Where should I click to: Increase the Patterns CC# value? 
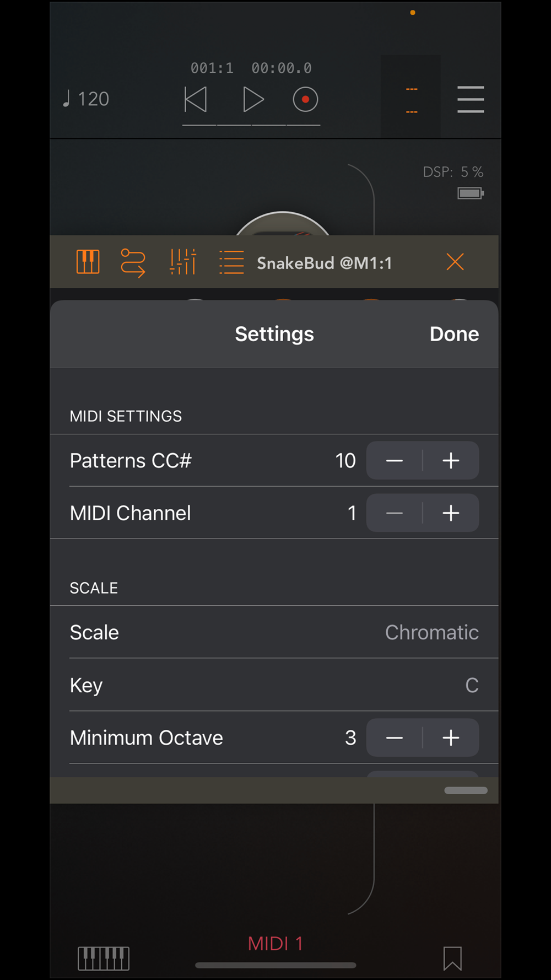451,461
